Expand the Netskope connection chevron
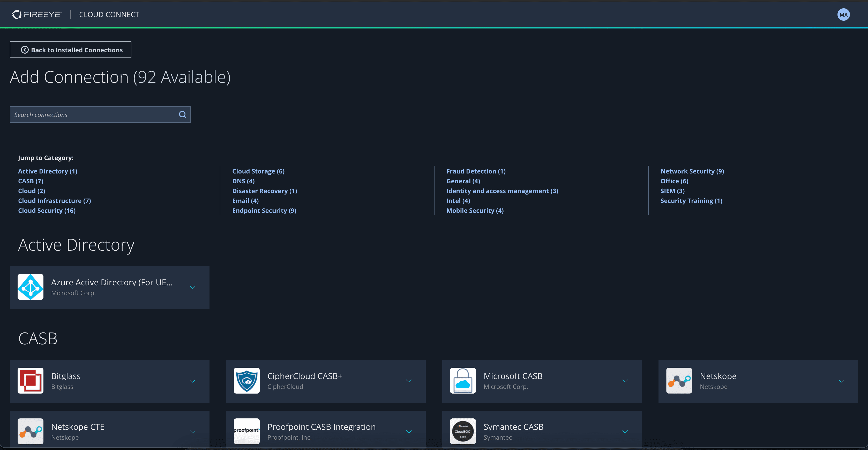The height and width of the screenshot is (450, 868). pyautogui.click(x=841, y=381)
